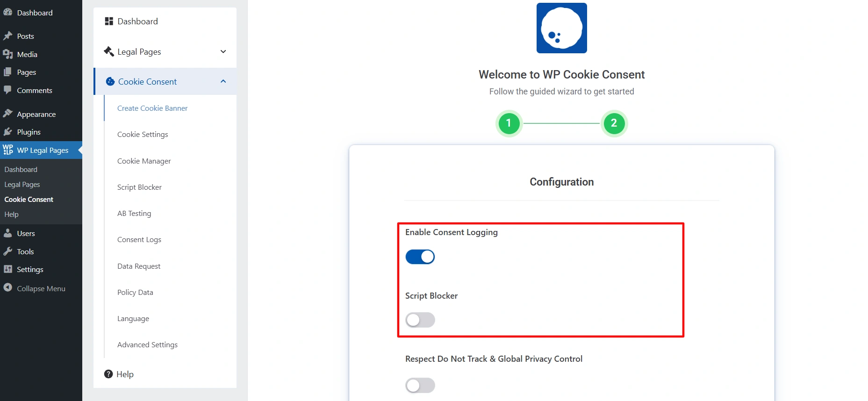Open the Cookie Settings menu item
868x401 pixels.
(142, 134)
